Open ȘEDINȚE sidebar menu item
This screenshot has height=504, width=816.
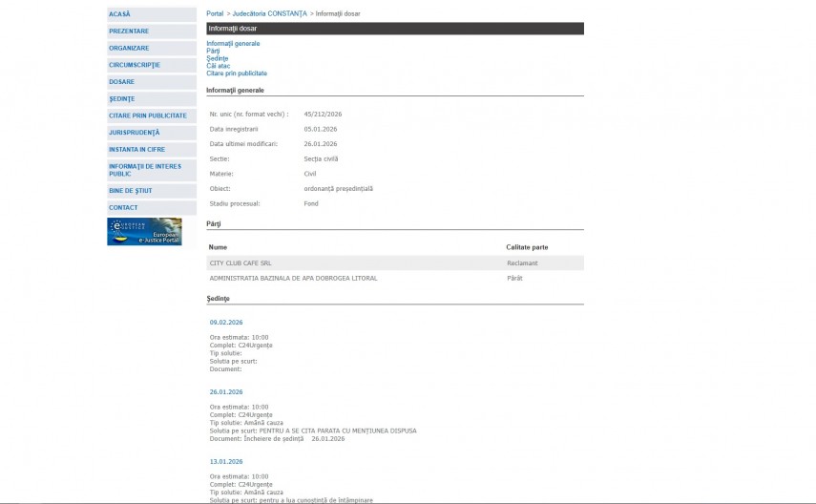pos(122,99)
